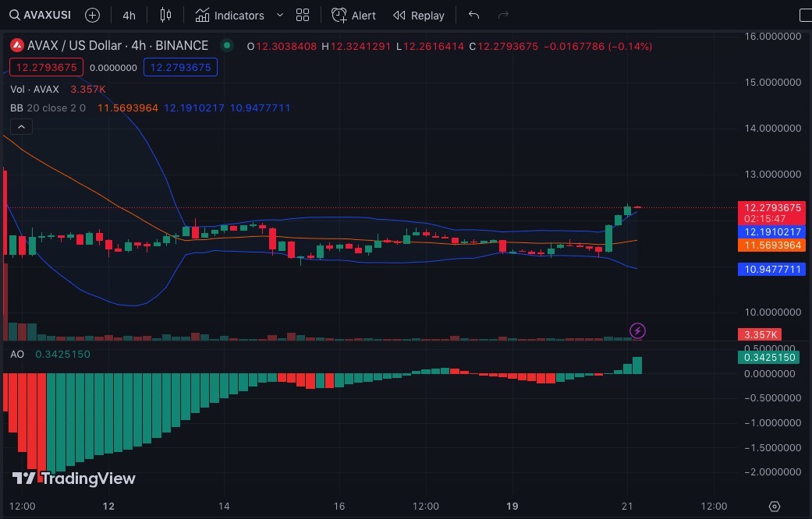The image size is (812, 519).
Task: Open the purple lightning bolt event icon
Action: [637, 330]
